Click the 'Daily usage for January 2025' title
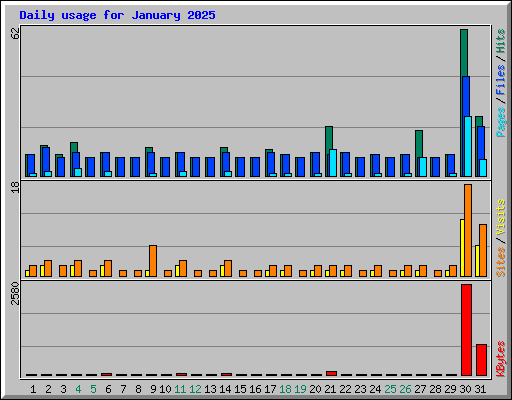 117,15
